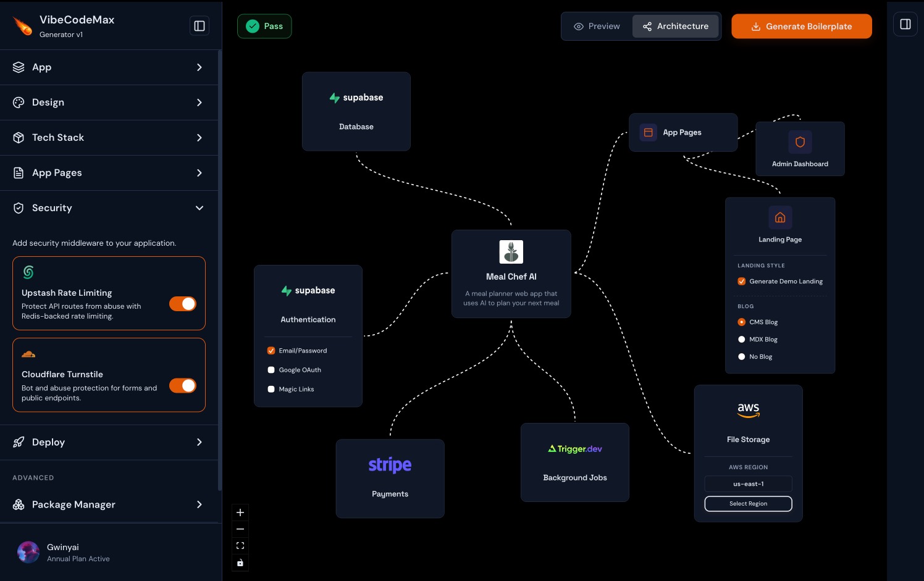Click the Meal Chef AI app logo

[x=511, y=252]
